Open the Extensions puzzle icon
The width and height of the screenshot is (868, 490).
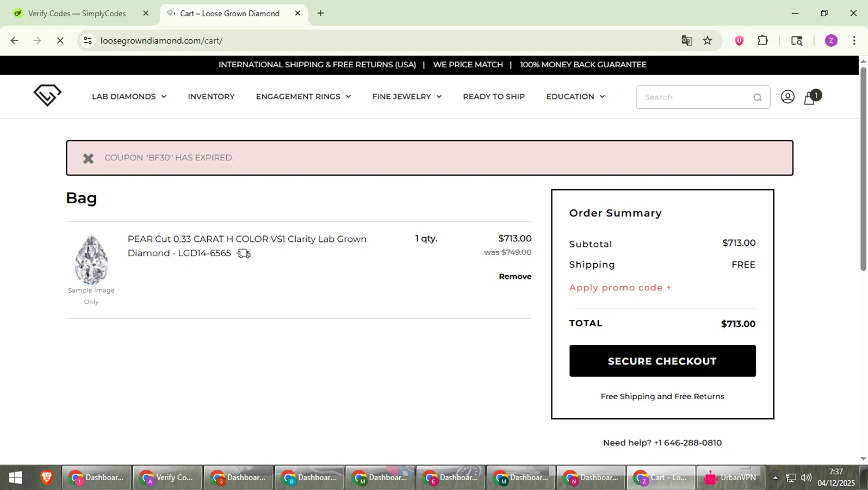click(x=763, y=40)
